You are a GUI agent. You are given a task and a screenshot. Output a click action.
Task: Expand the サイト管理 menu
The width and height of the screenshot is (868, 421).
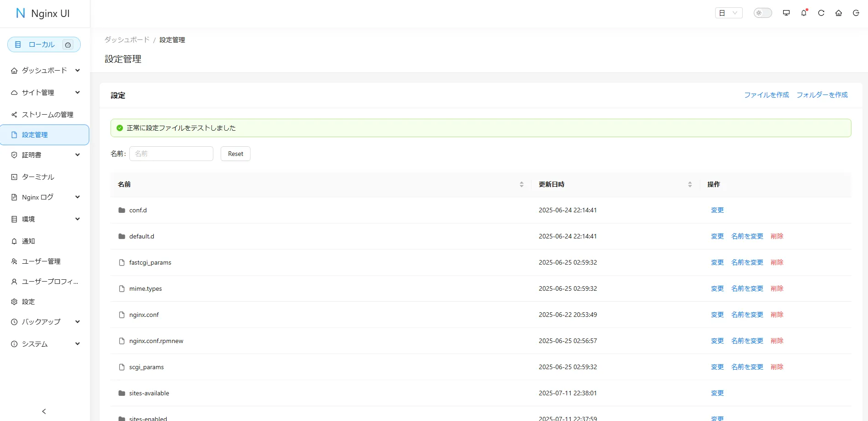pyautogui.click(x=45, y=92)
